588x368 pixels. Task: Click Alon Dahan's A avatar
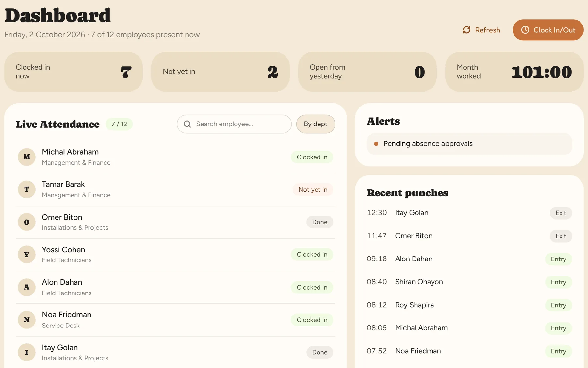27,287
